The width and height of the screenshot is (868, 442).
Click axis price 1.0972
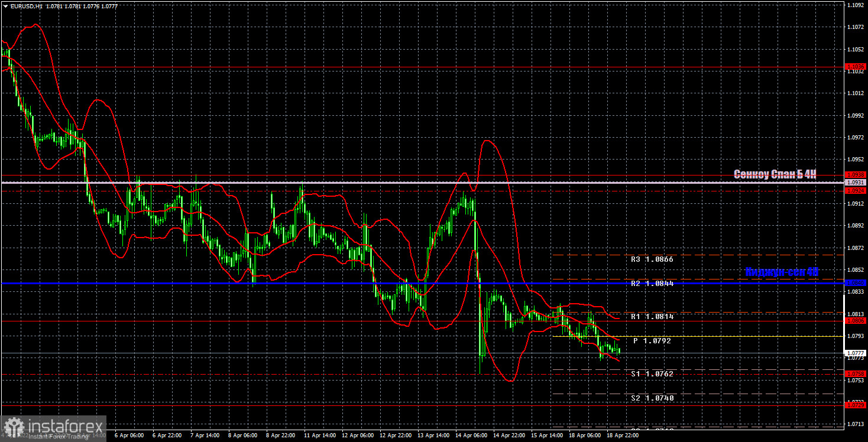[x=856, y=138]
